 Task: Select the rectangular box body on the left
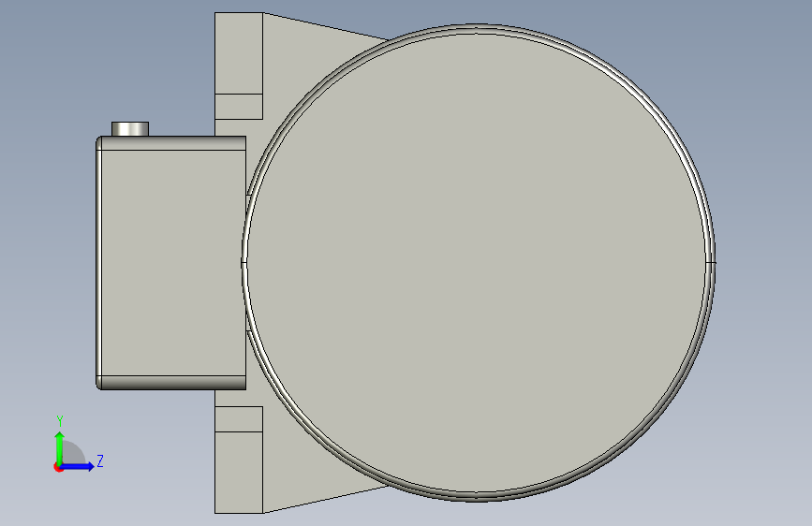170,262
